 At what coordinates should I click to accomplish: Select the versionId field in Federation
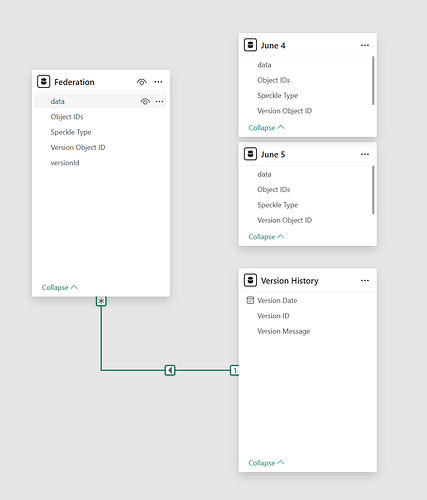pos(65,163)
